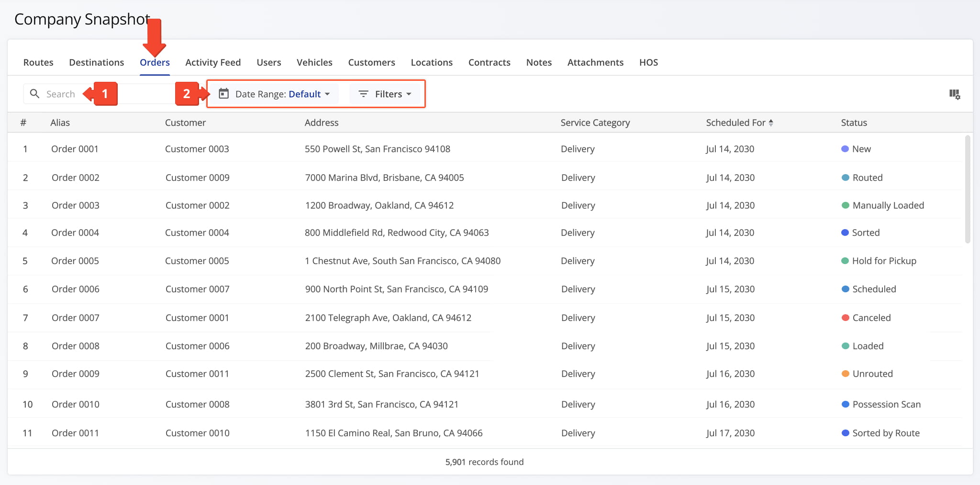Sort by the Service Category header
The image size is (980, 485).
[595, 123]
